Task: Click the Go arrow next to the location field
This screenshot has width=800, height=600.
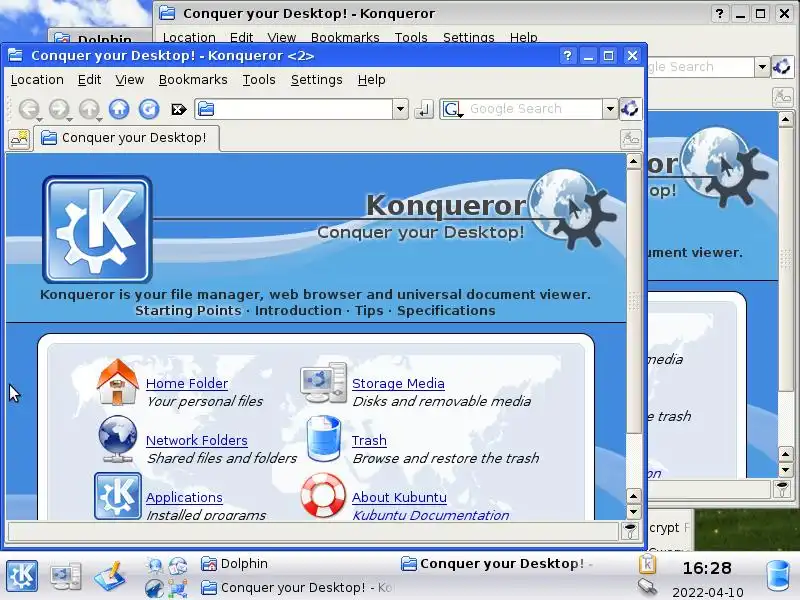Action: (x=423, y=109)
